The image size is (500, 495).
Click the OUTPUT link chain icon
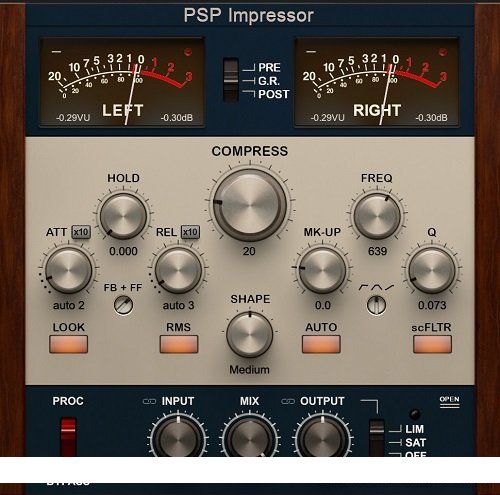[x=288, y=401]
